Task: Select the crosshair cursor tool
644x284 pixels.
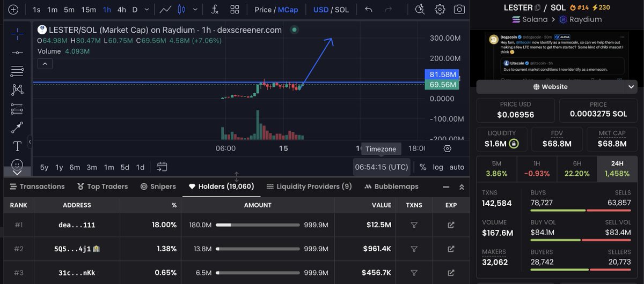Action: pyautogui.click(x=17, y=34)
